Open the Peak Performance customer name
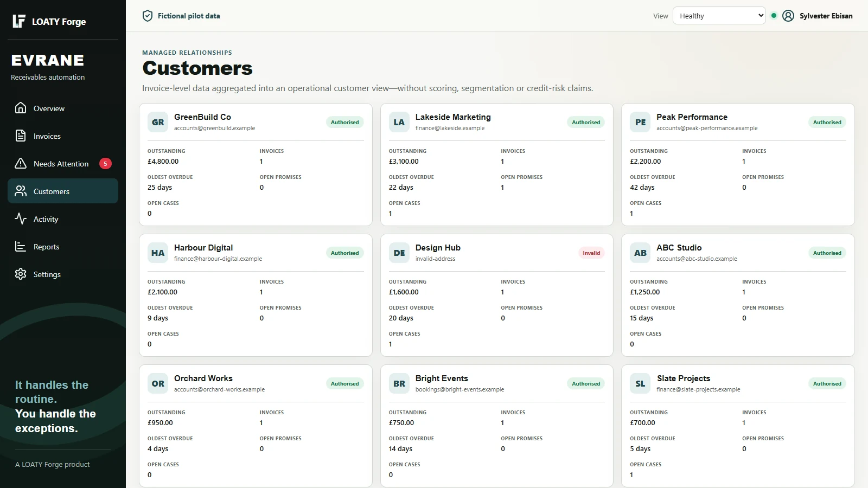868x488 pixels. [x=692, y=117]
